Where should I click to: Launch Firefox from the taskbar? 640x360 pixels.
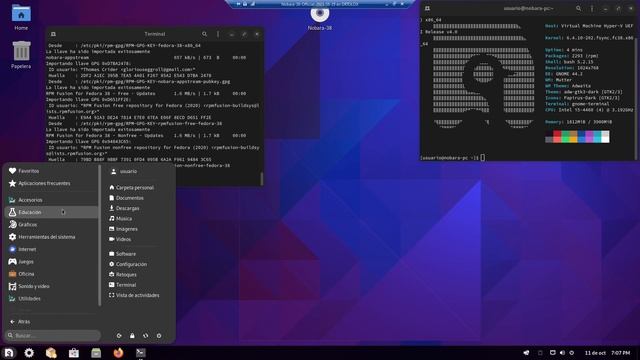pos(118,353)
